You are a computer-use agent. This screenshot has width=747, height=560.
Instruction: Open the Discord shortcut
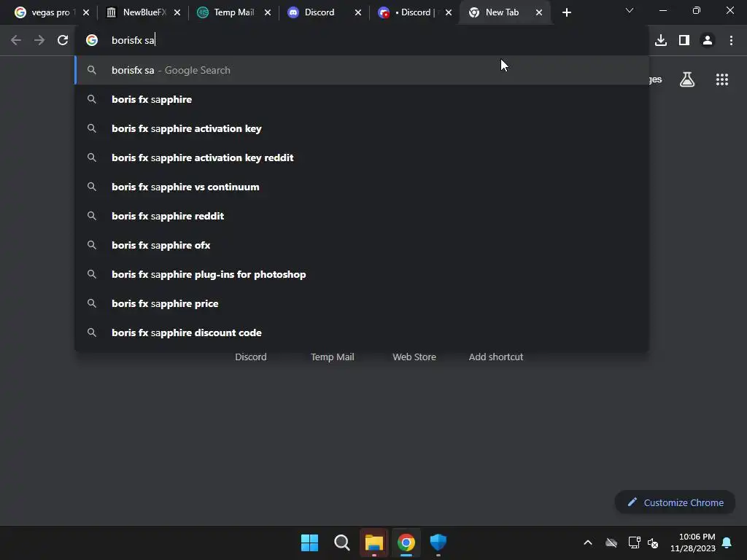[251, 357]
